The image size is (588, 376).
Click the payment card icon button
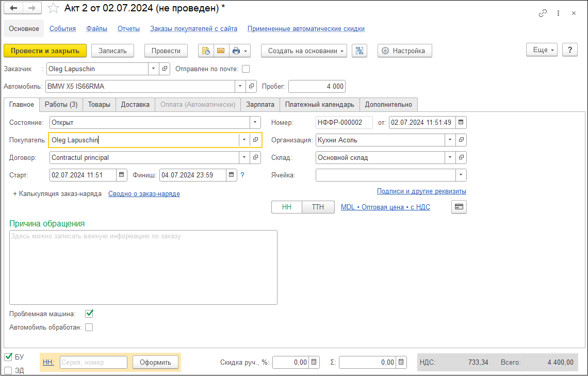coord(459,207)
